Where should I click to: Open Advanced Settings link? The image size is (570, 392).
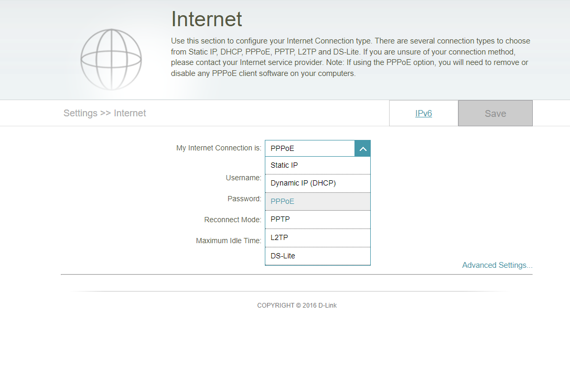497,265
